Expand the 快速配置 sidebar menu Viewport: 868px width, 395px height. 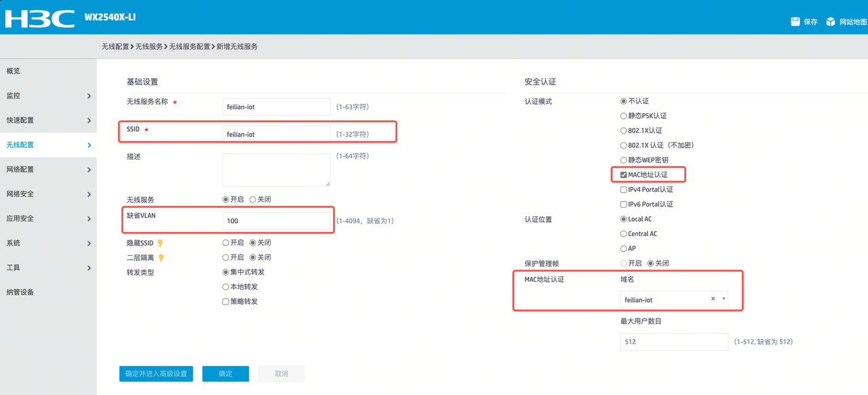(x=48, y=120)
